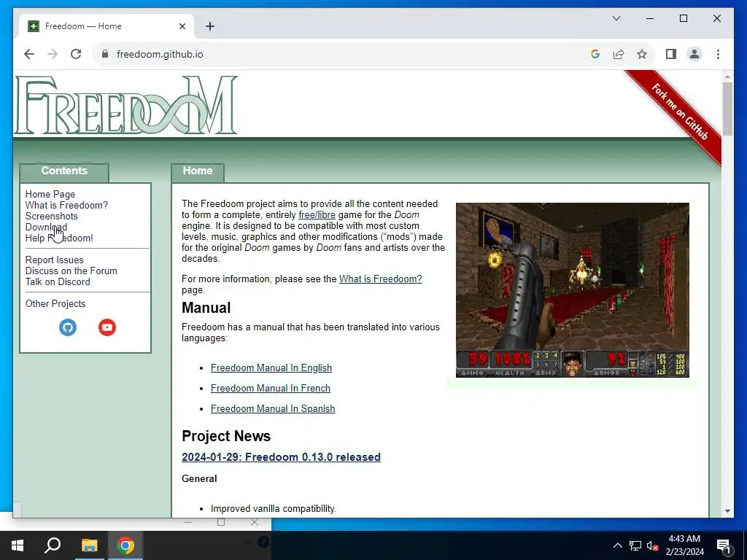Click the browser forward arrow
This screenshot has width=747, height=560.
click(53, 54)
